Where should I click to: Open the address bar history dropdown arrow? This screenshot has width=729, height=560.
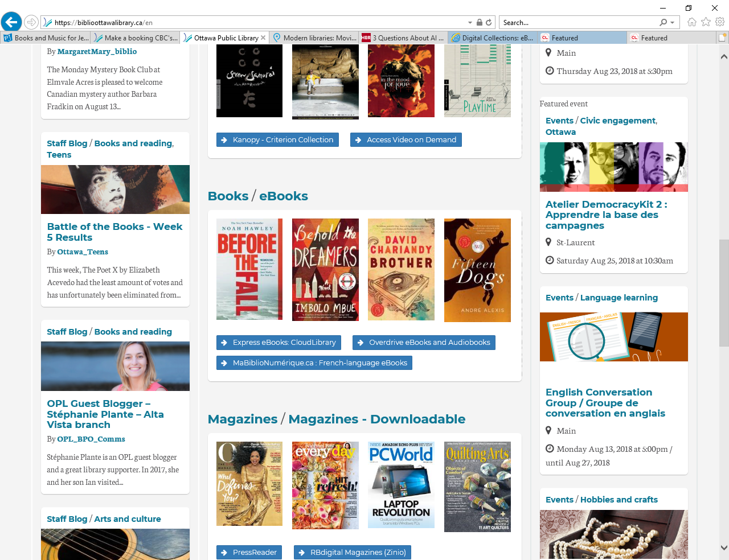coord(470,22)
